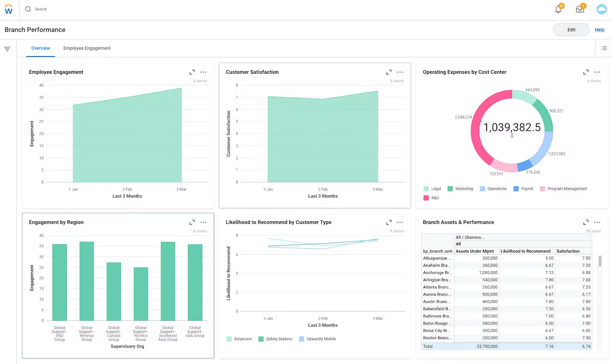Click the list view icon at right
Viewport: 612px width, 364px height.
(x=604, y=48)
